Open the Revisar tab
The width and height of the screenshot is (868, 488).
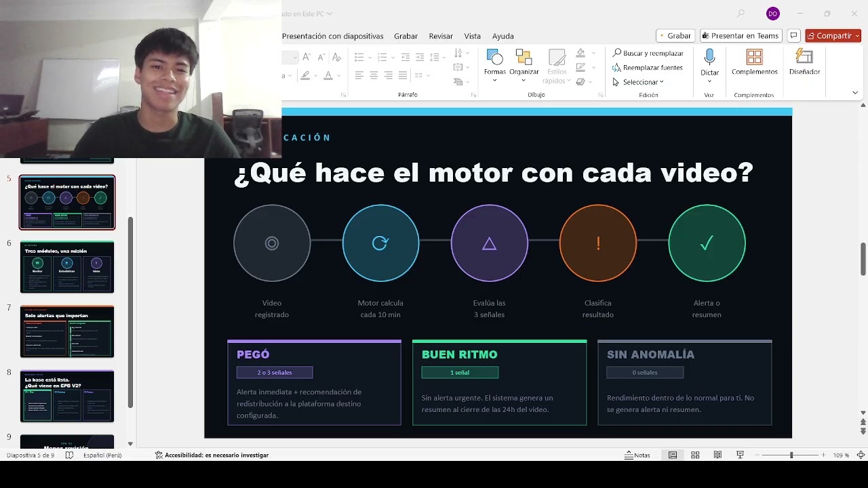coord(441,36)
